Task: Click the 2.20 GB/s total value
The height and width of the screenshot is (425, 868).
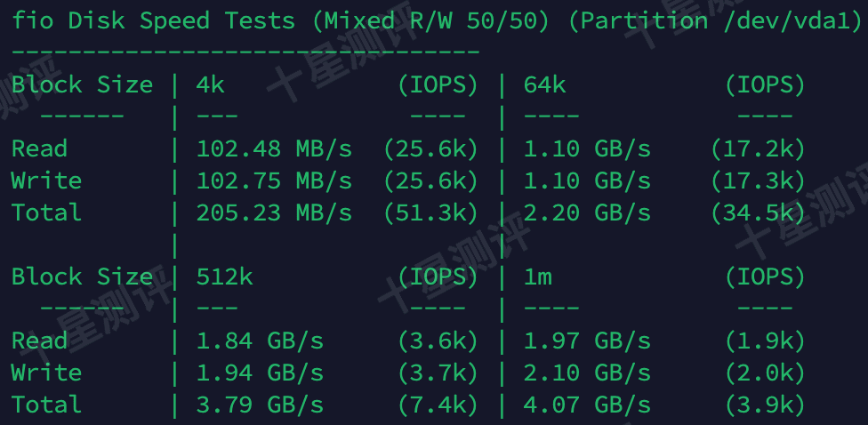Action: coord(587,212)
